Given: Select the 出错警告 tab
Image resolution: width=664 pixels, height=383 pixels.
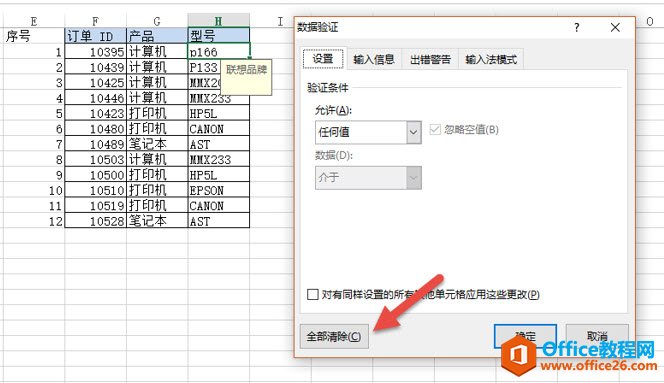Looking at the screenshot, I should pyautogui.click(x=430, y=59).
